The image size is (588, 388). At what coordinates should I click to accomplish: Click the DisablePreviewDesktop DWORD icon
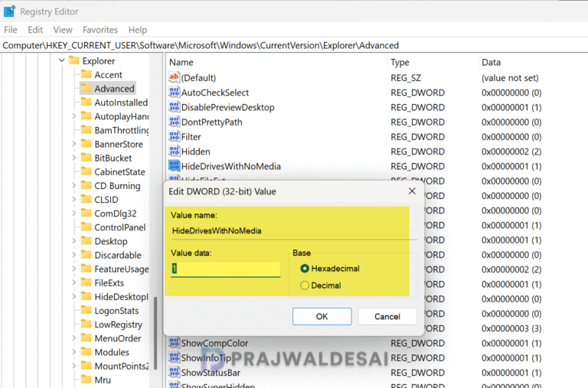pyautogui.click(x=174, y=107)
